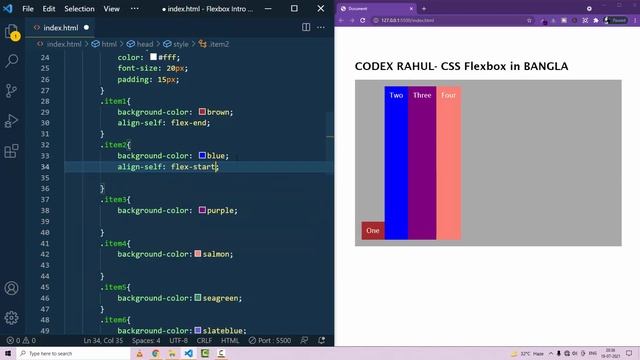
Task: Click the unsaved dot on index.html tab
Action: point(86,27)
